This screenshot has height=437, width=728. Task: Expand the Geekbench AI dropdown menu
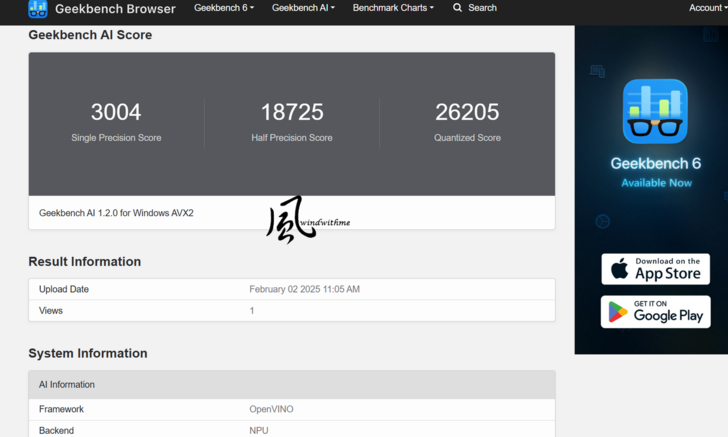pyautogui.click(x=303, y=8)
